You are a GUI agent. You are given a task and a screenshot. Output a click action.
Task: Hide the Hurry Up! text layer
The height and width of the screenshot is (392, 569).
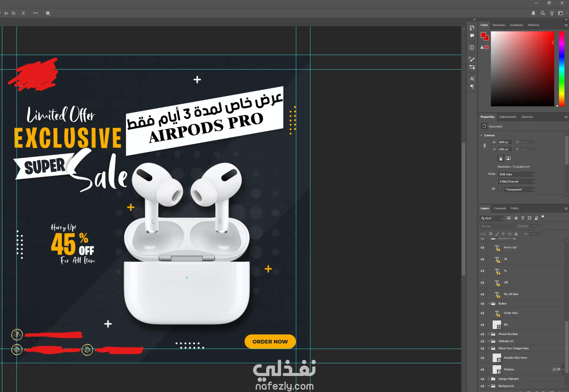(x=482, y=248)
